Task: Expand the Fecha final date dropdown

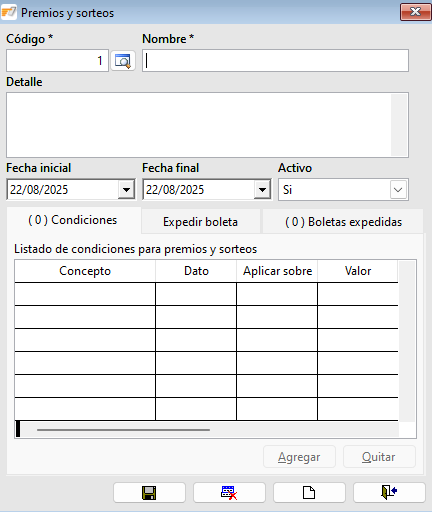Action: click(262, 190)
